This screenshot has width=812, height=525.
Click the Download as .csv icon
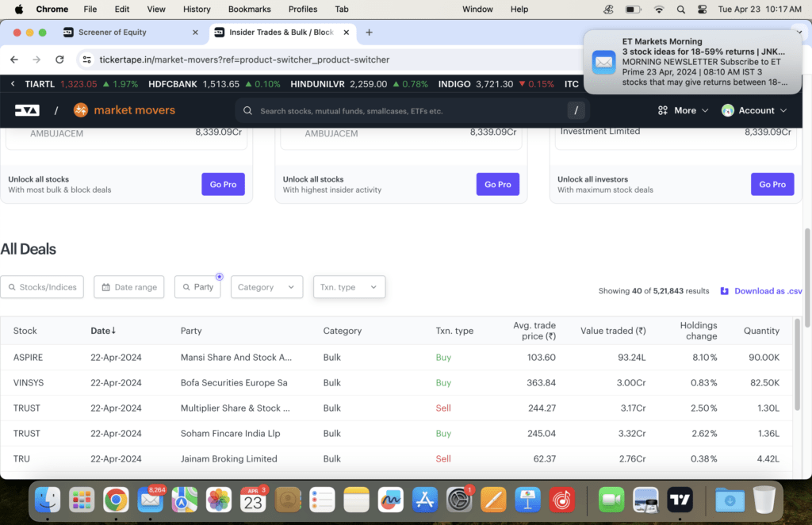pos(725,291)
